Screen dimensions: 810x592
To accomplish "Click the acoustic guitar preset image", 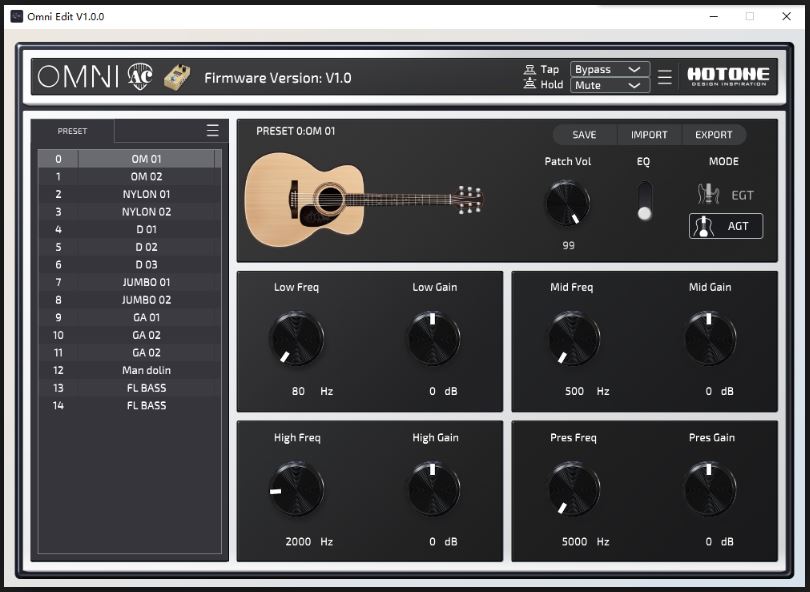I will [365, 198].
